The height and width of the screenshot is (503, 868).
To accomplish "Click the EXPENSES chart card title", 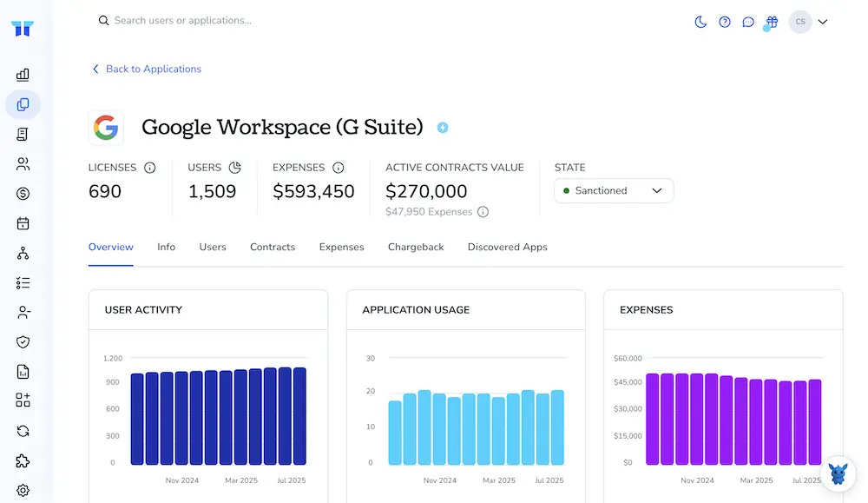I will click(x=646, y=309).
